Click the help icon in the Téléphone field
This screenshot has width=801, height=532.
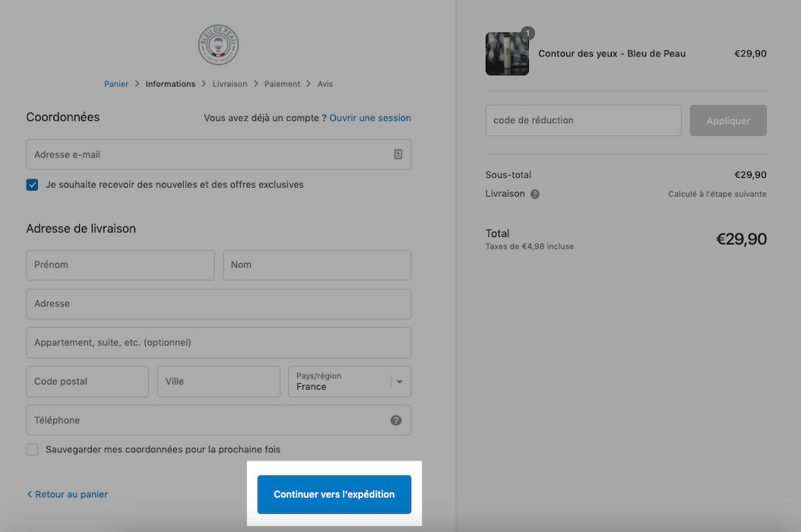396,420
